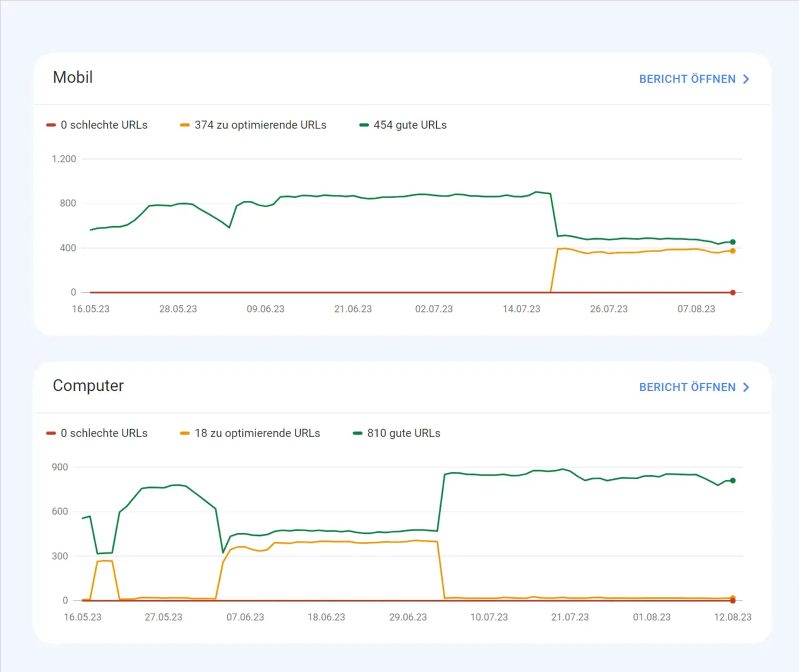Click the 400 y-axis label on Mobil chart

point(68,248)
